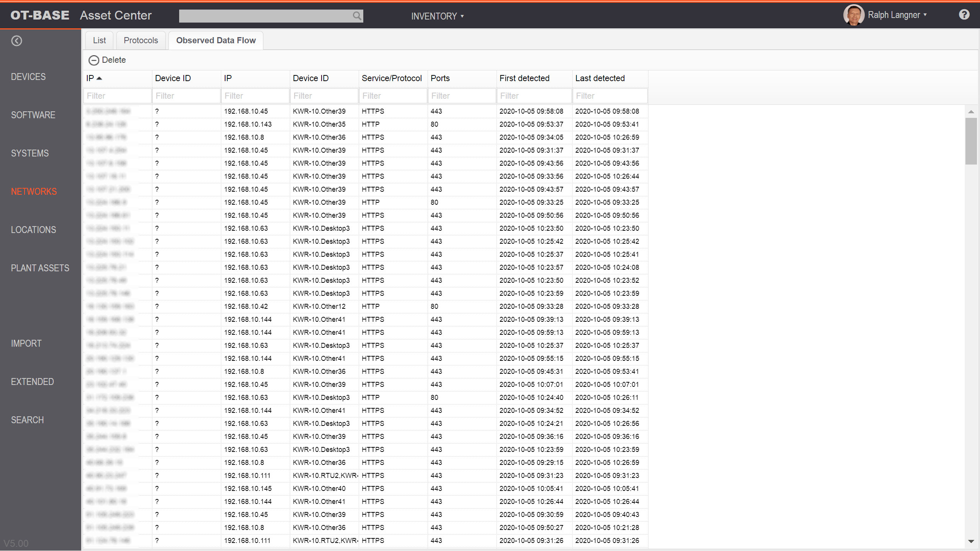Open the INVENTORY dropdown
This screenshot has height=551, width=980.
click(x=437, y=16)
